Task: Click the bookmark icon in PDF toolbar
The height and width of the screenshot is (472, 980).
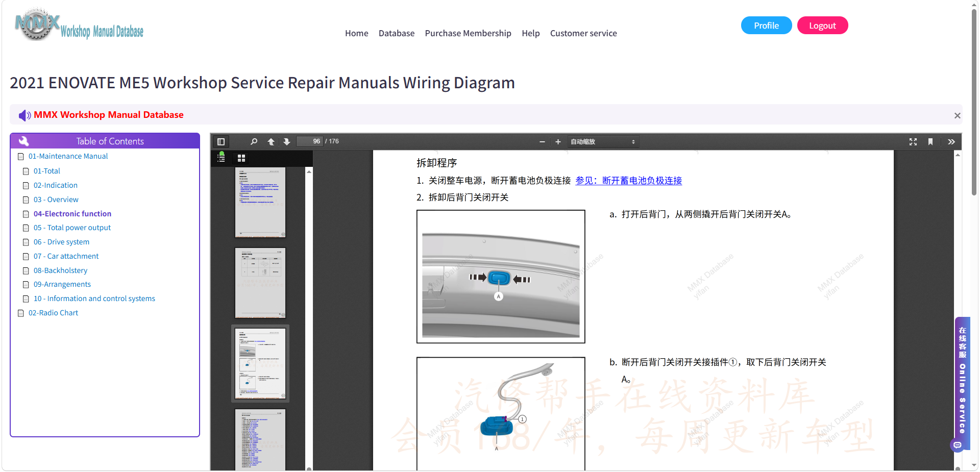Action: coord(930,142)
